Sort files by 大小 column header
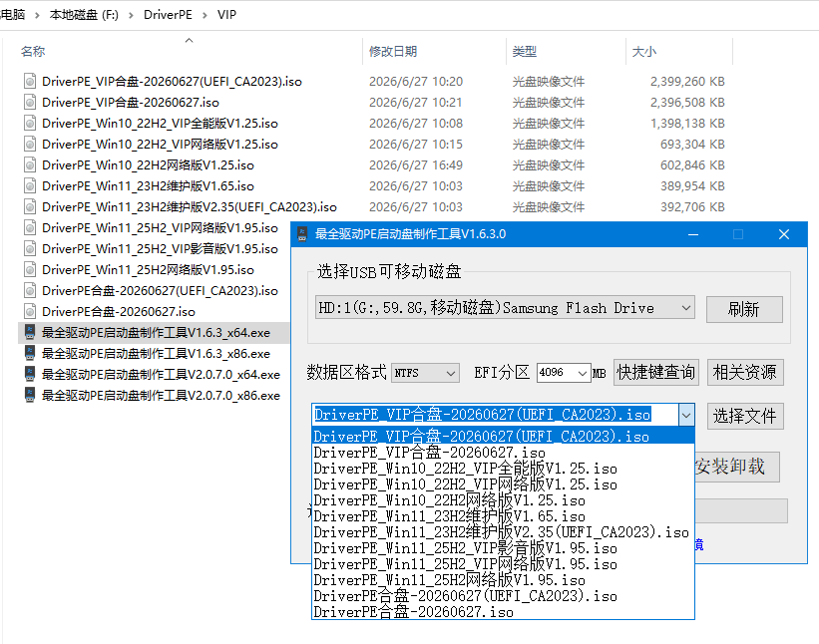The height and width of the screenshot is (644, 819). click(x=644, y=51)
